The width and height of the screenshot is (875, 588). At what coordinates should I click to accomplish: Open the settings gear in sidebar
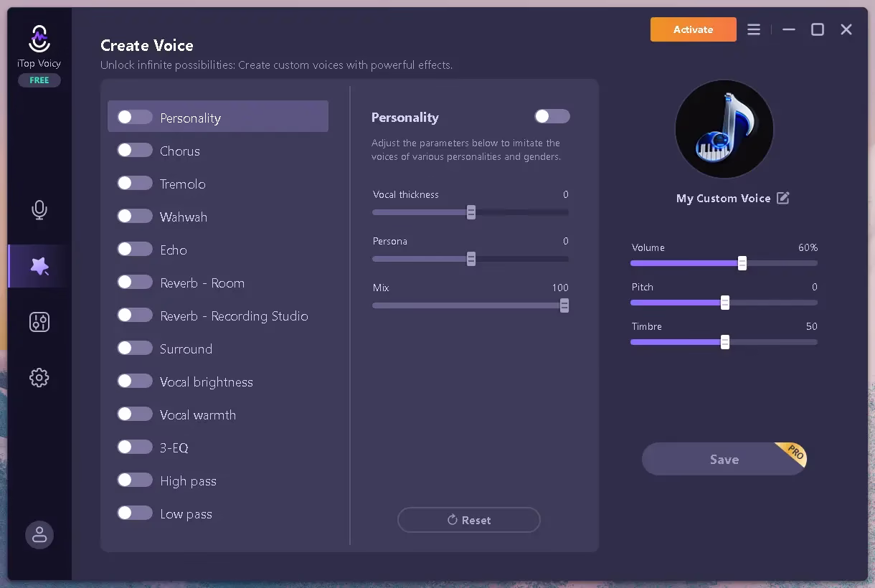tap(39, 378)
